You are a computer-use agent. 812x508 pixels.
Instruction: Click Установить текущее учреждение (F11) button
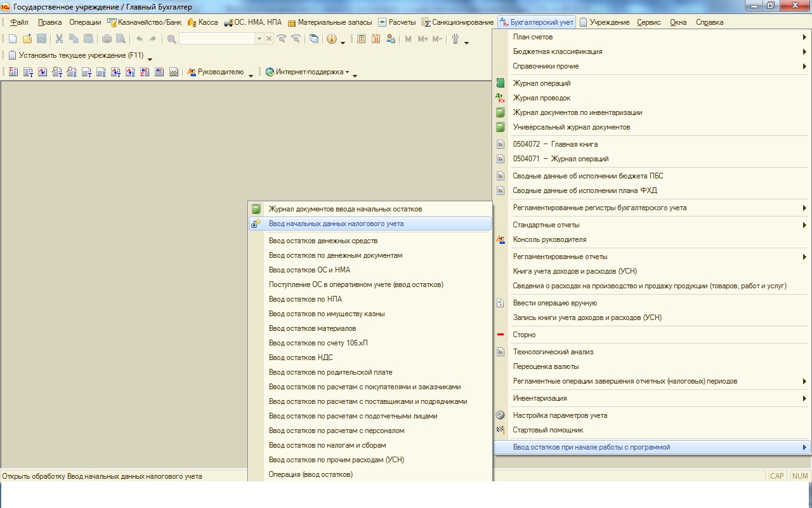(x=75, y=55)
